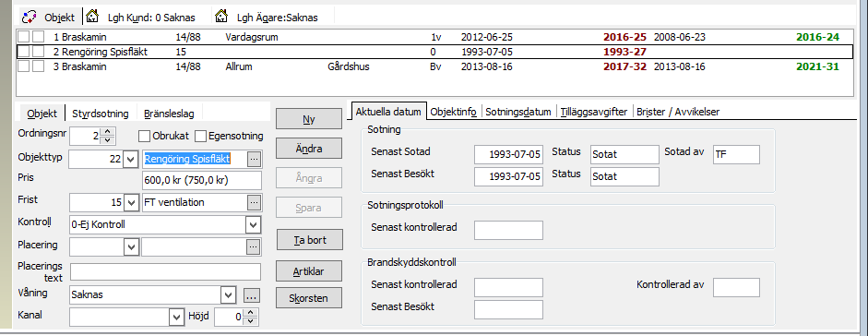Click the Placerings text input field

pyautogui.click(x=165, y=271)
